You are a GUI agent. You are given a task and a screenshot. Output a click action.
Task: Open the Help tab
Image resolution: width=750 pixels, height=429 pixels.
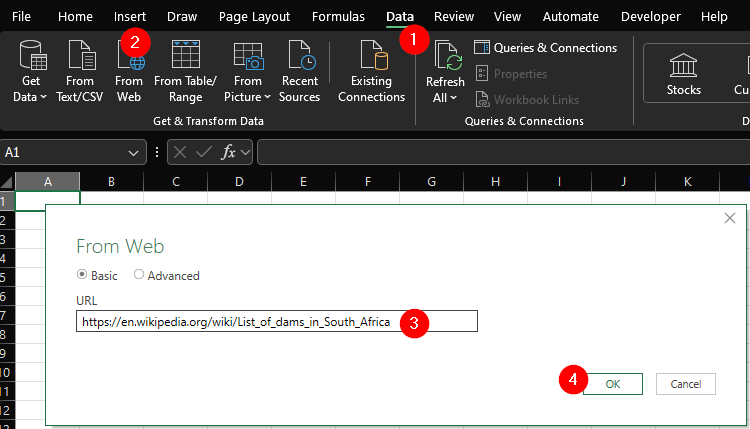(x=714, y=16)
